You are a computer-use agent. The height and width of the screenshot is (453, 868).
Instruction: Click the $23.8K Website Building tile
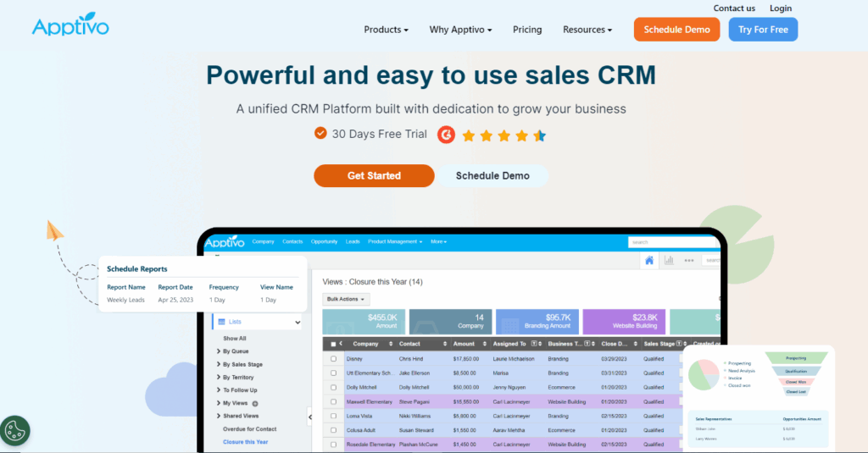point(624,322)
